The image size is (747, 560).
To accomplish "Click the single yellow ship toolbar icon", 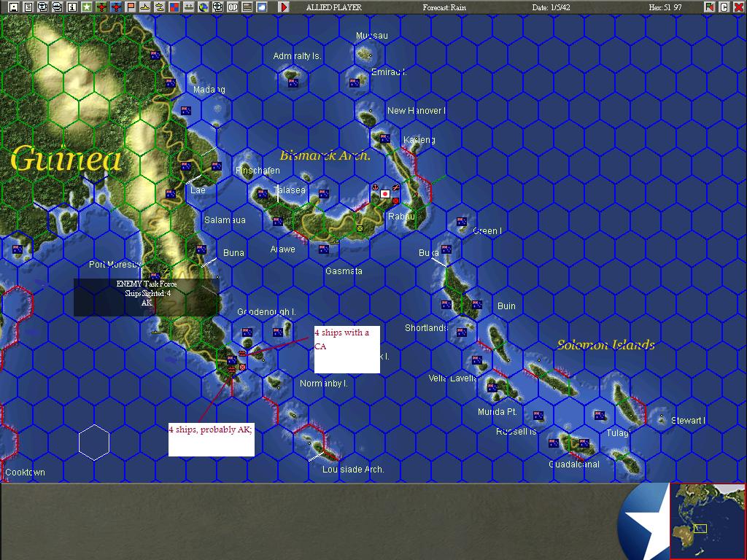I will [x=145, y=7].
